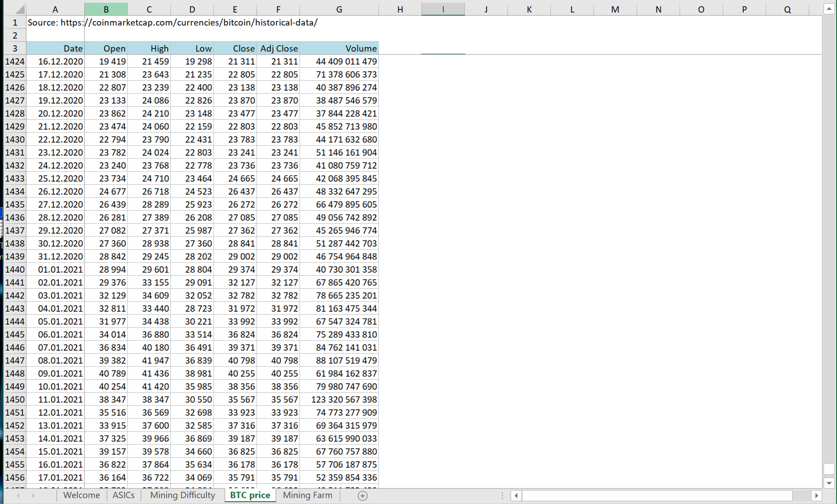Select column B by its header

pos(106,8)
